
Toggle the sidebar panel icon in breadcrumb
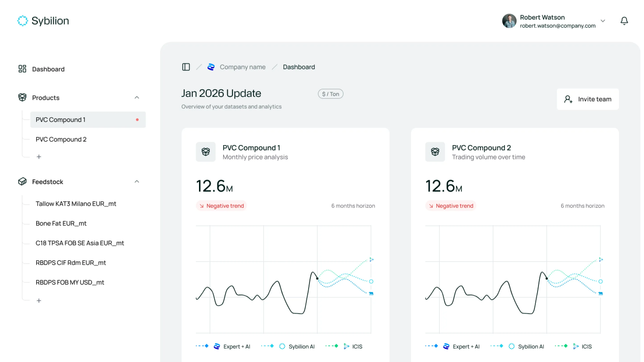(186, 67)
